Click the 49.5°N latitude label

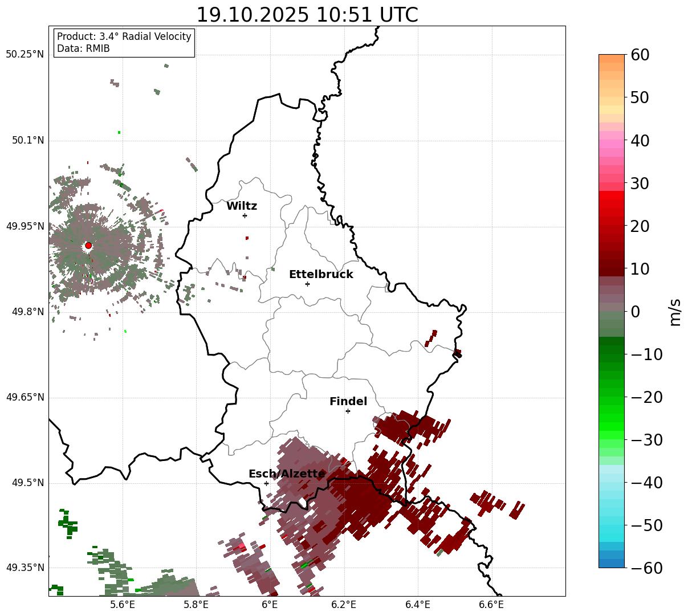(x=27, y=483)
